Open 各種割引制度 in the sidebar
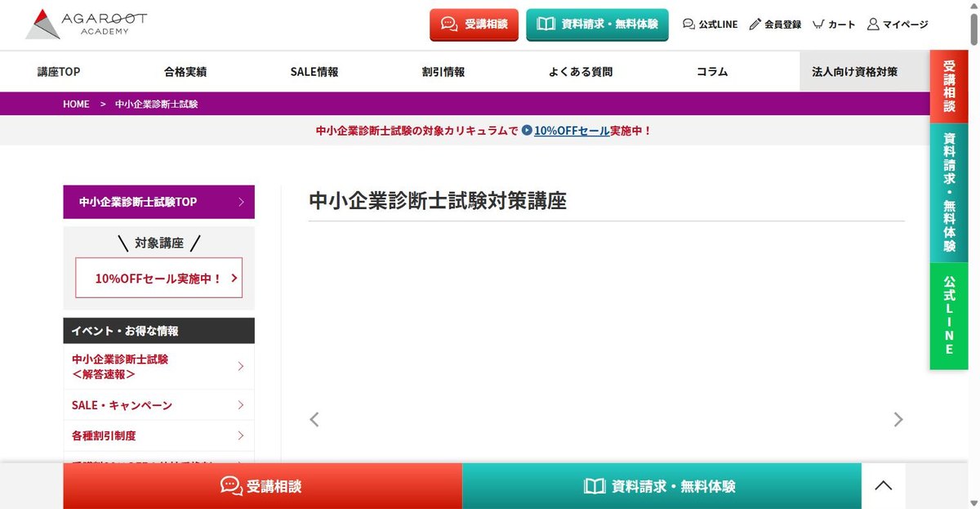The image size is (980, 509). pyautogui.click(x=158, y=435)
